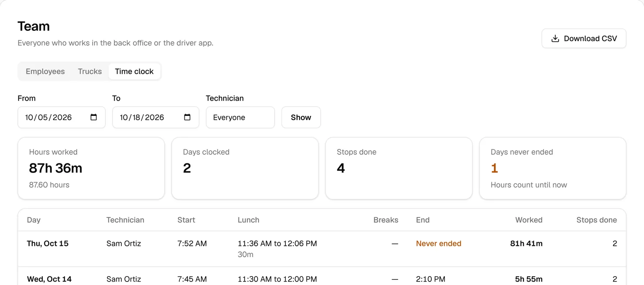Viewport: 644px width, 285px height.
Task: Click the 81h 41m worked value
Action: point(526,244)
